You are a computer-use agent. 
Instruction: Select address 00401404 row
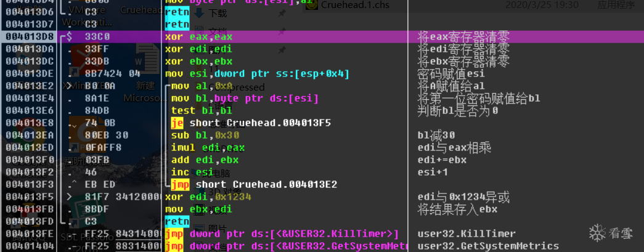30,246
